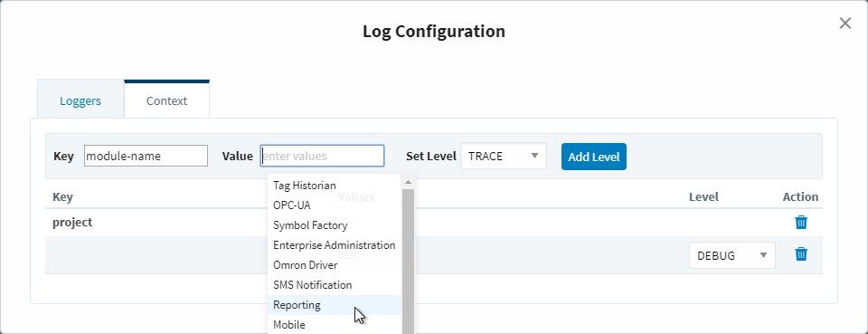Choose OPC-UA from the list
Screen dimensions: 868x334
(x=335, y=205)
